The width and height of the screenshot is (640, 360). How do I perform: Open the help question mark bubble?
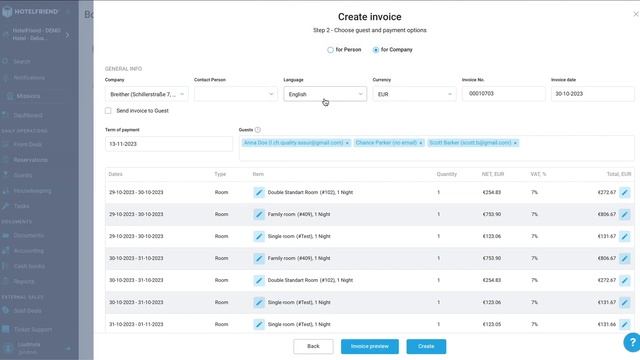(632, 342)
